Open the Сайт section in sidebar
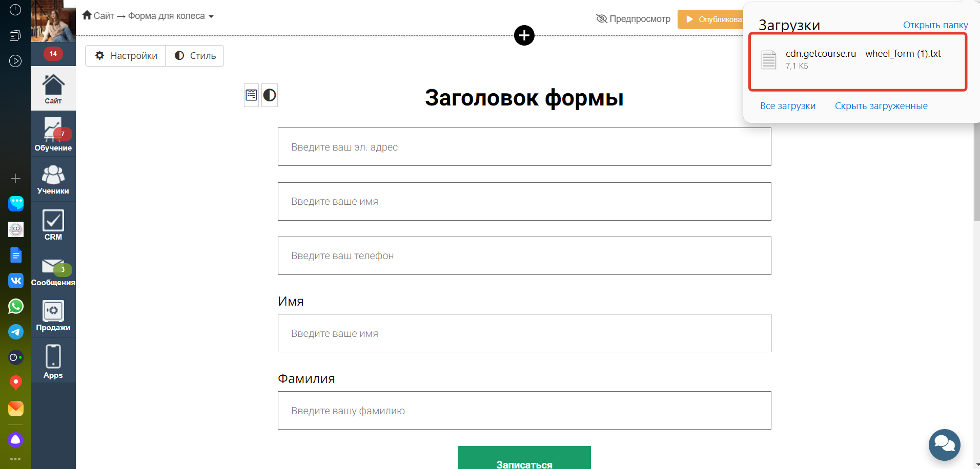The height and width of the screenshot is (469, 980). pyautogui.click(x=53, y=89)
